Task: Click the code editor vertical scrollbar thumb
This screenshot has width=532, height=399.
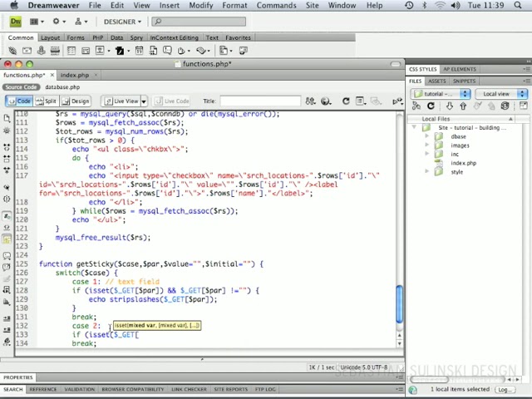Action: coord(399,304)
